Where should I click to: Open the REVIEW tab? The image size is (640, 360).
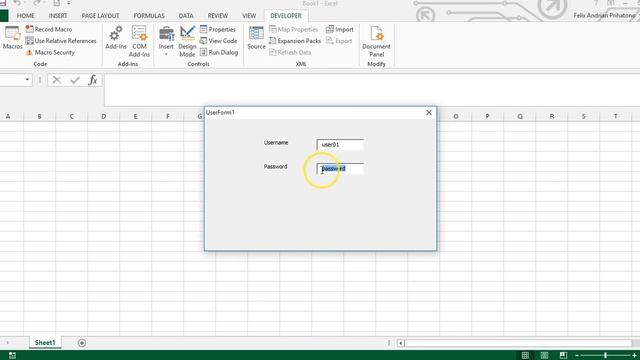(218, 16)
